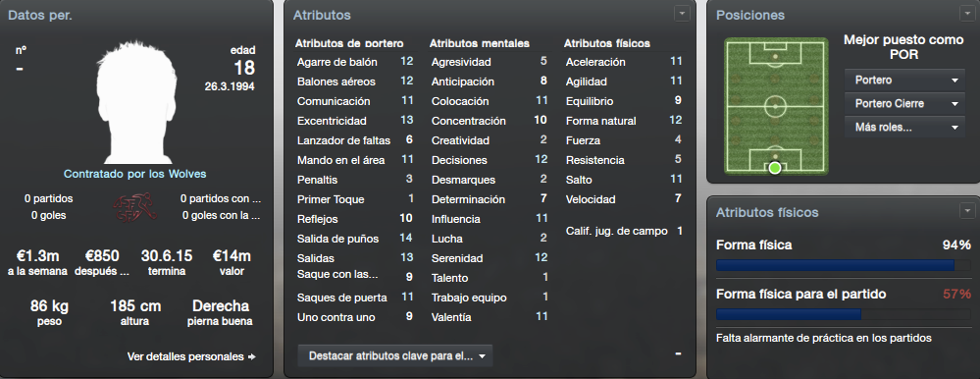Select the Calif. jug. de campo row
The width and height of the screenshot is (980, 379).
click(x=624, y=231)
